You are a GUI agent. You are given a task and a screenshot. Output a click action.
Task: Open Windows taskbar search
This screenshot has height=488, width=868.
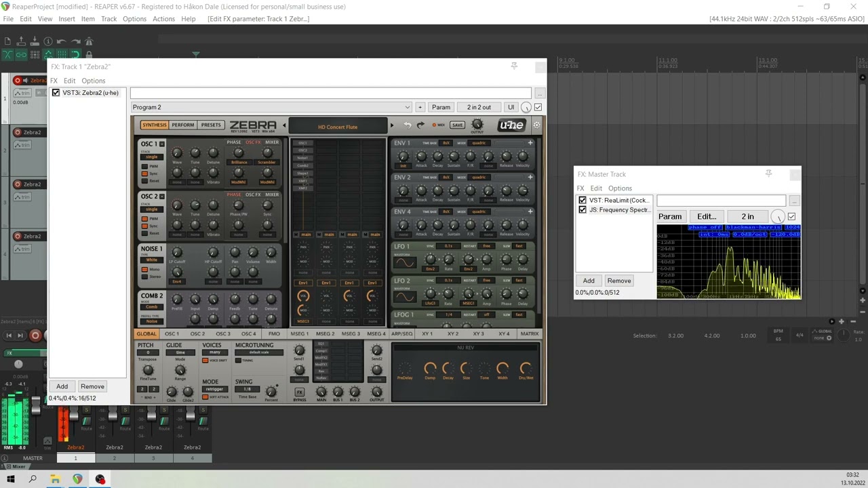(33, 479)
